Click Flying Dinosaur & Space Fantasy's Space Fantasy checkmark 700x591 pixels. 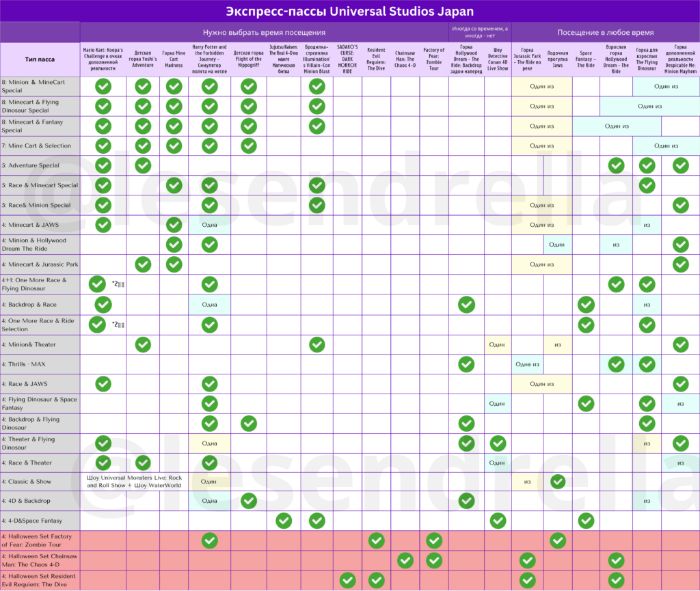click(x=586, y=404)
